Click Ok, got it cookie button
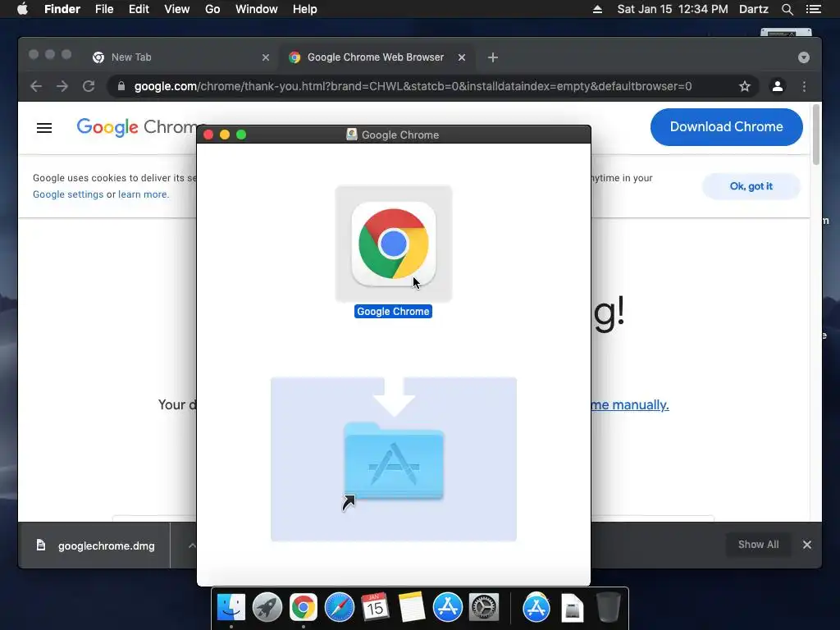Viewport: 840px width, 630px height. pos(751,186)
